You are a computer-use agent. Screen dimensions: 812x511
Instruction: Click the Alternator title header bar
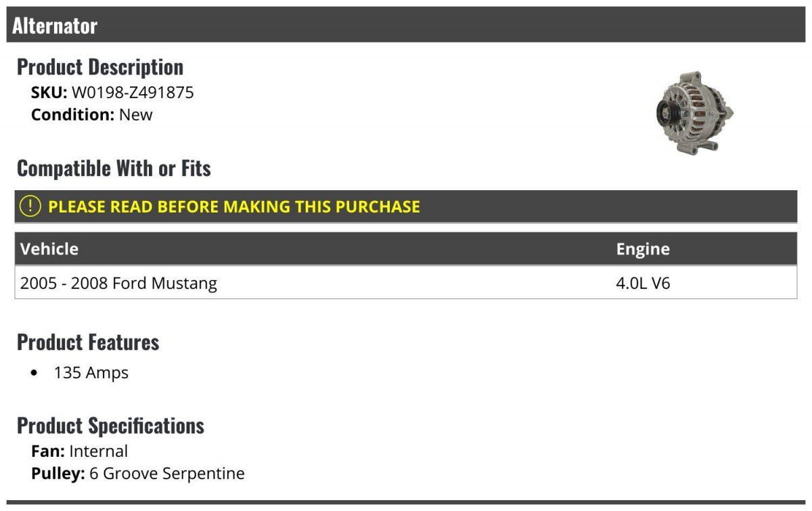pos(406,26)
